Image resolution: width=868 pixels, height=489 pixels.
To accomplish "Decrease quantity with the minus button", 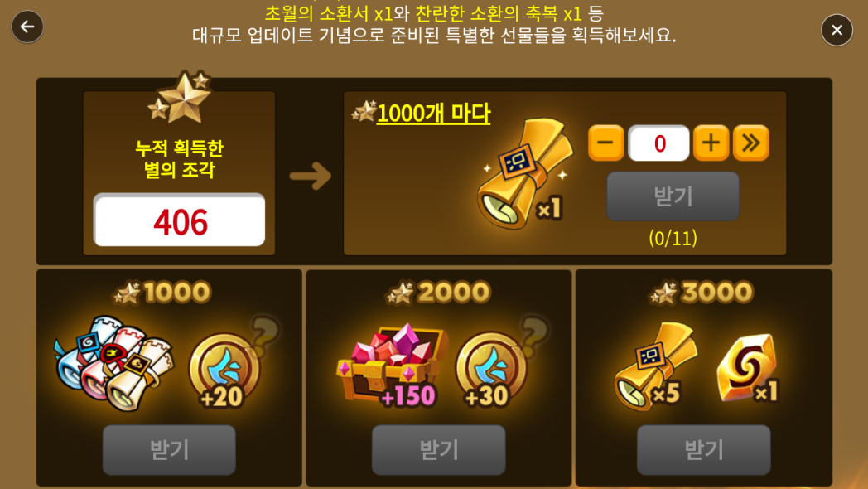I will (x=605, y=143).
